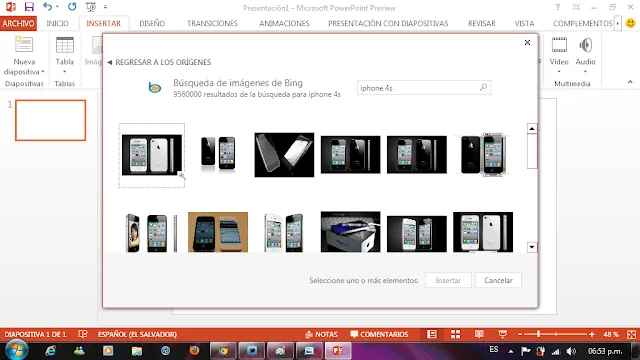Toggle the COMENTARIOS pane button

[379, 334]
